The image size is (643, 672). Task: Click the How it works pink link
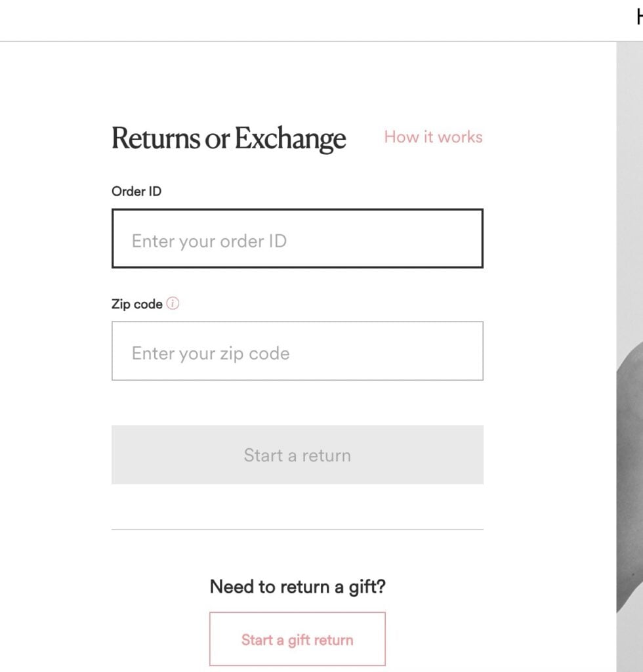coord(433,137)
